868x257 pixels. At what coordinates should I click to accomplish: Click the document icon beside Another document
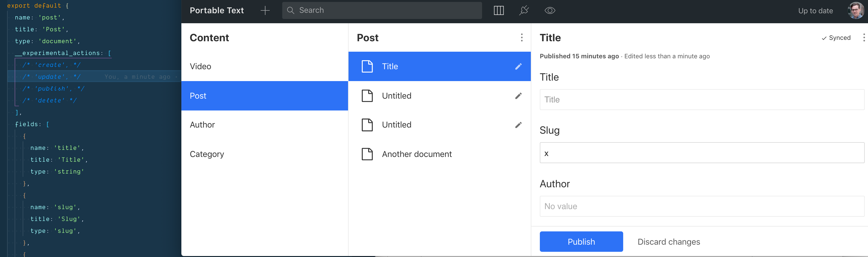tap(367, 154)
